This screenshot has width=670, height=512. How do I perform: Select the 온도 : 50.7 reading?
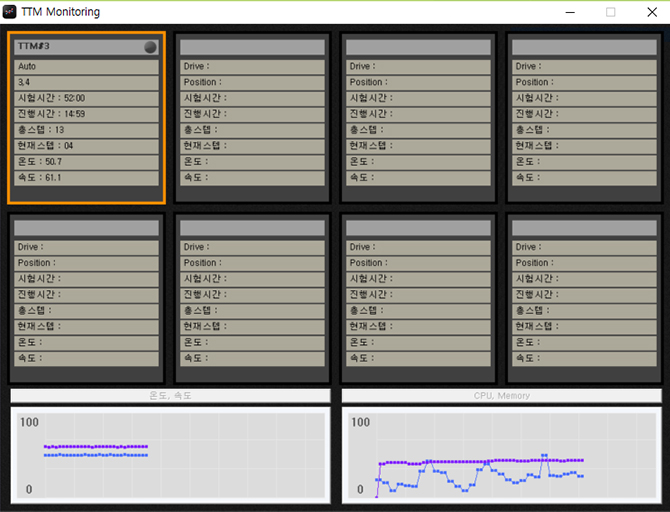point(86,162)
